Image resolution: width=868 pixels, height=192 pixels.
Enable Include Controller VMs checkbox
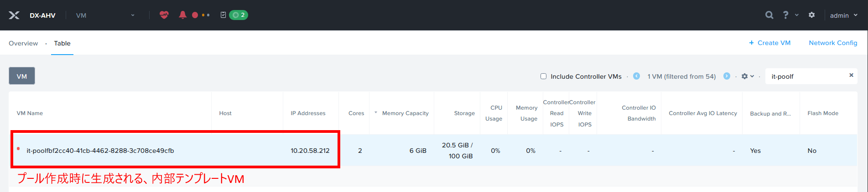point(543,76)
